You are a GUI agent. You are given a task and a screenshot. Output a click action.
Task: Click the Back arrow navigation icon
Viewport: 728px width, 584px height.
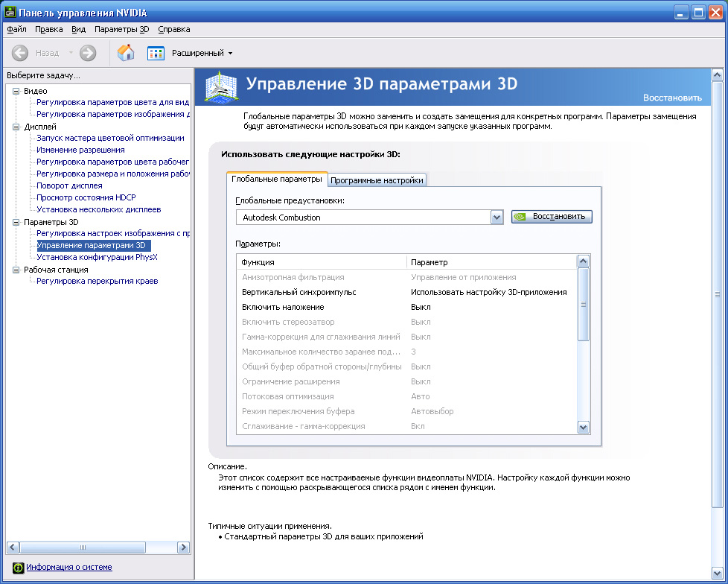click(21, 53)
